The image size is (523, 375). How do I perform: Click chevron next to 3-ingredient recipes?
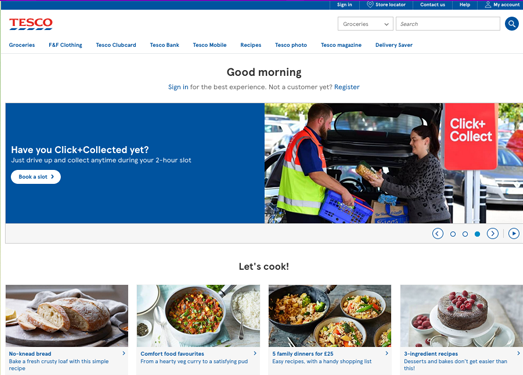coord(518,353)
